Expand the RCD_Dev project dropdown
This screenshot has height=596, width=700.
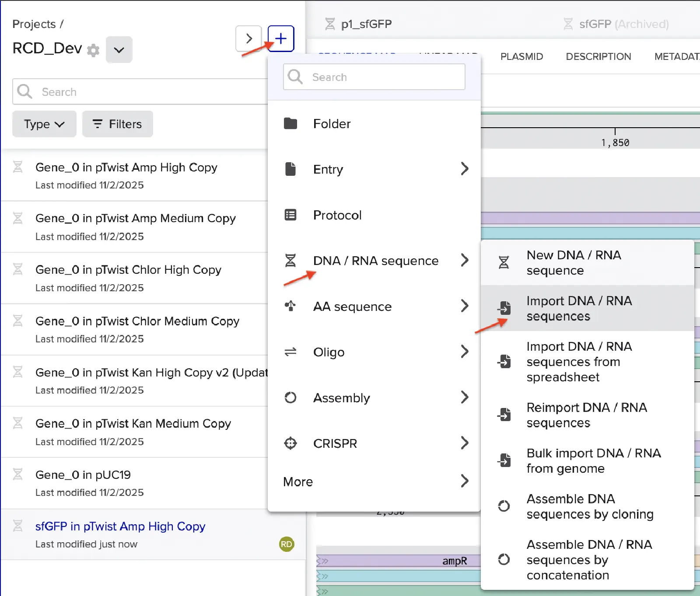point(119,50)
